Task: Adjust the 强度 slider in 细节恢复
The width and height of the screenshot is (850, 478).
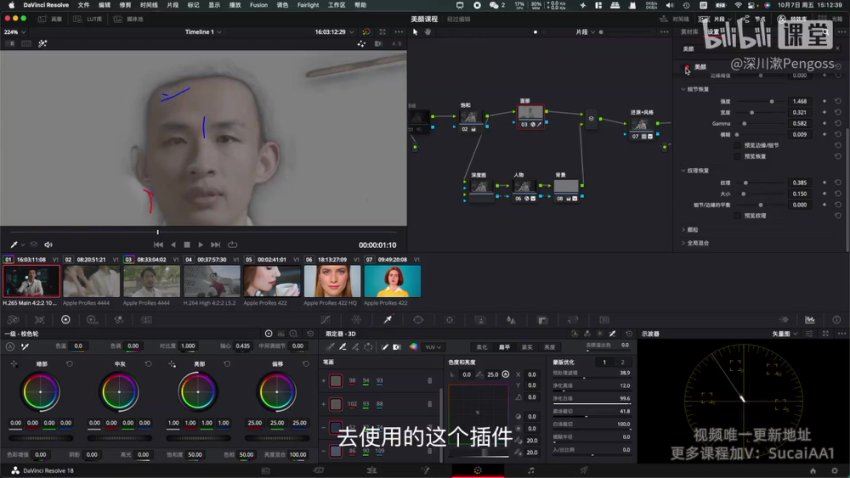Action: (x=758, y=101)
